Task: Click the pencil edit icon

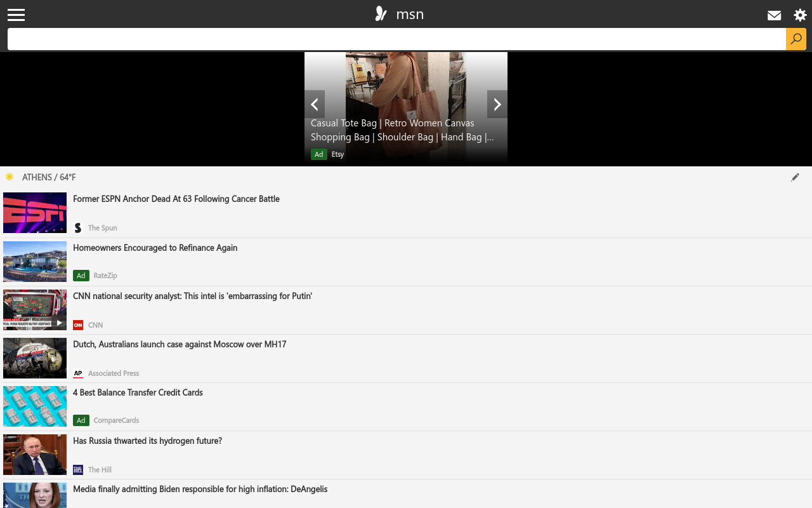Action: [795, 177]
